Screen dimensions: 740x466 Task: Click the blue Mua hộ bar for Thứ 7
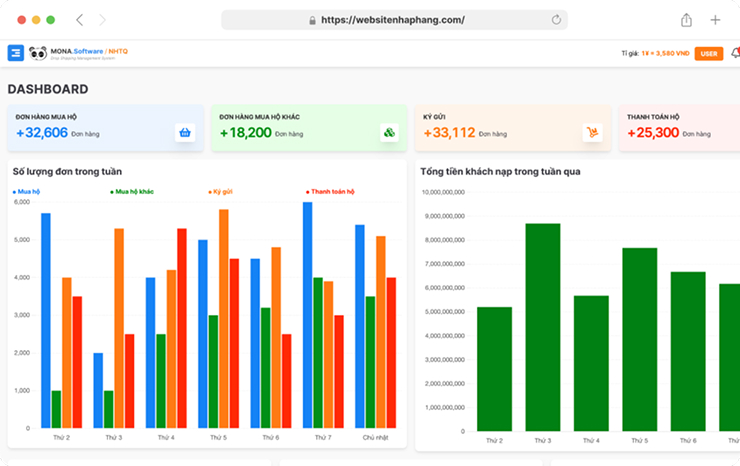[307, 316]
